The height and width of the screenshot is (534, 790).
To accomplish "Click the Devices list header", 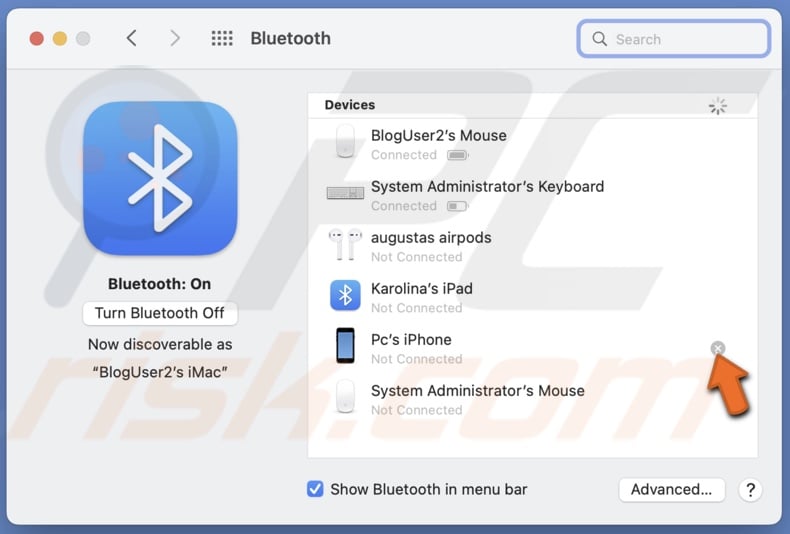I will point(533,105).
